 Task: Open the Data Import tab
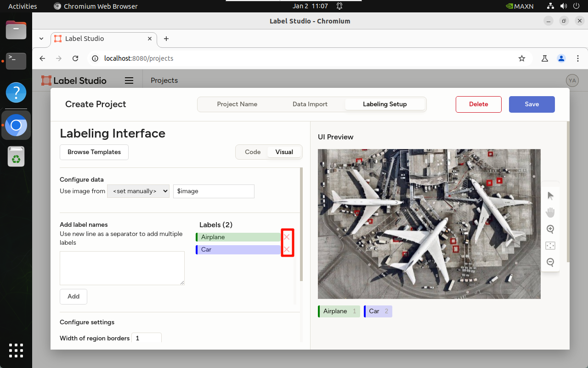[310, 104]
